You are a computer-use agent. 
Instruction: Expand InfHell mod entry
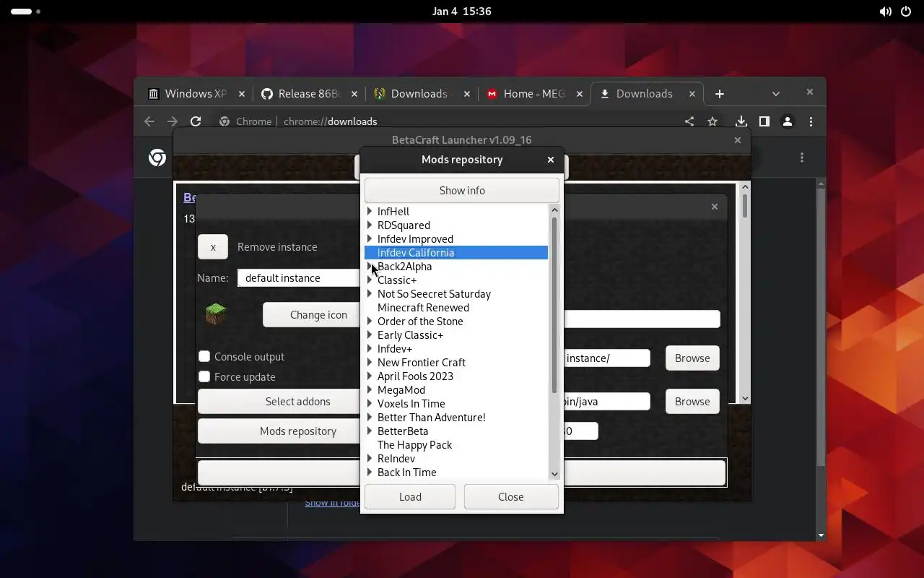370,212
